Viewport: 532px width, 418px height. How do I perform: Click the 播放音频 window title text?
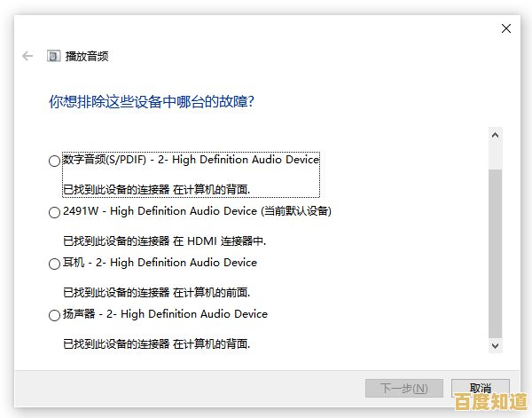(89, 56)
